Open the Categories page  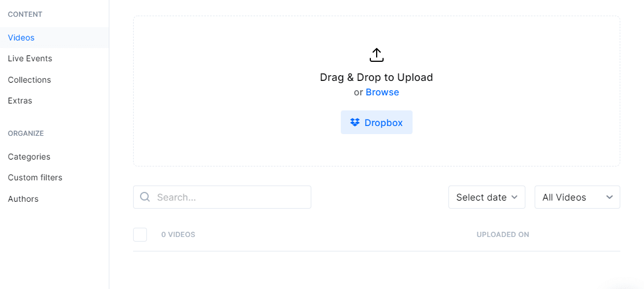pos(29,157)
